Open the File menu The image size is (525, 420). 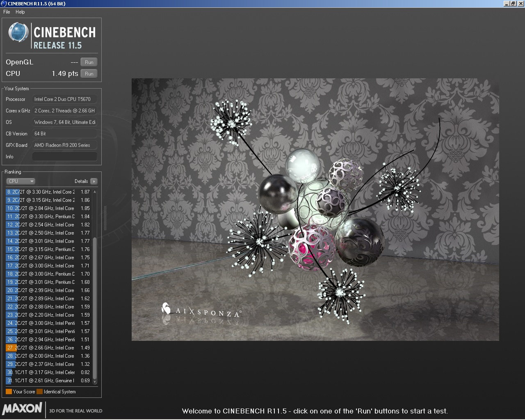(x=7, y=12)
